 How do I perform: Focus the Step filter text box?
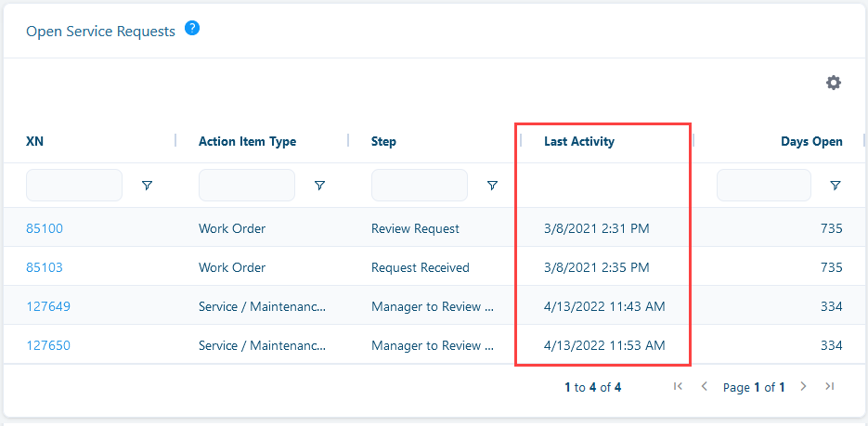click(420, 186)
